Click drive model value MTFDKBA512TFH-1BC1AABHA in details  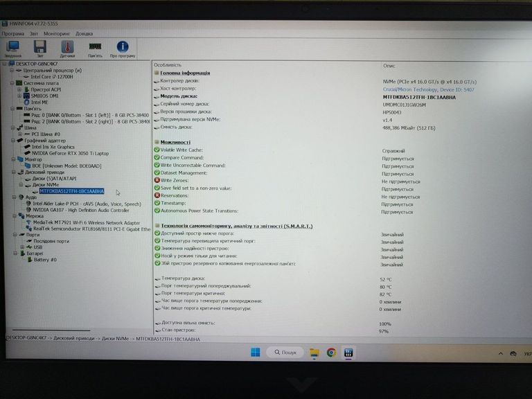point(419,98)
